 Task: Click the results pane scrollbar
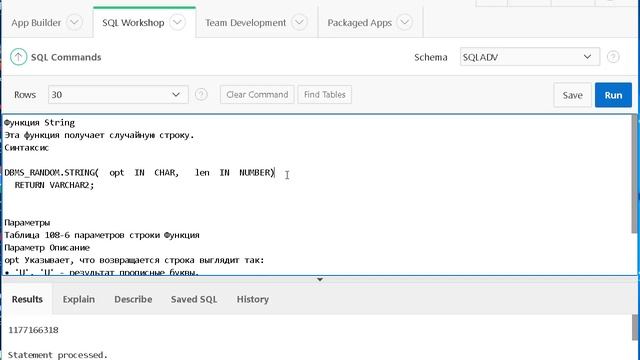click(636, 327)
